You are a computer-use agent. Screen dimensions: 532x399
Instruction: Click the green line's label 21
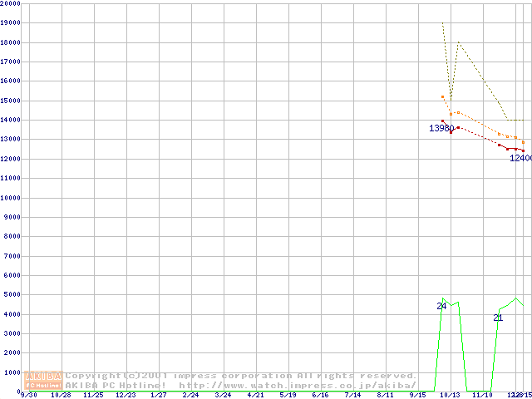[x=498, y=318]
